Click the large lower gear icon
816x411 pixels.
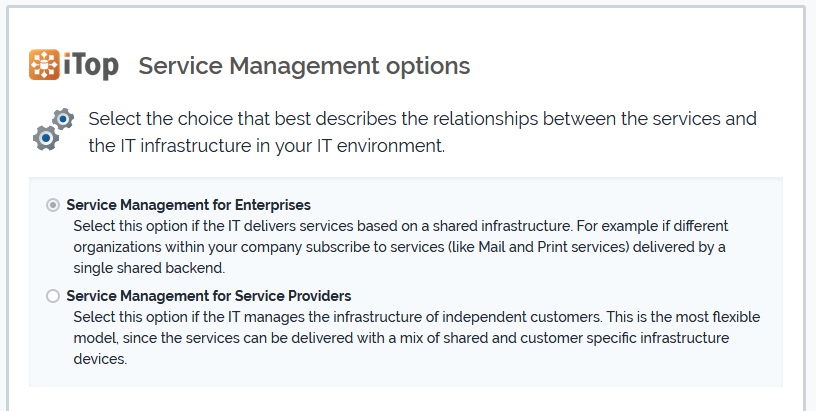tap(46, 136)
